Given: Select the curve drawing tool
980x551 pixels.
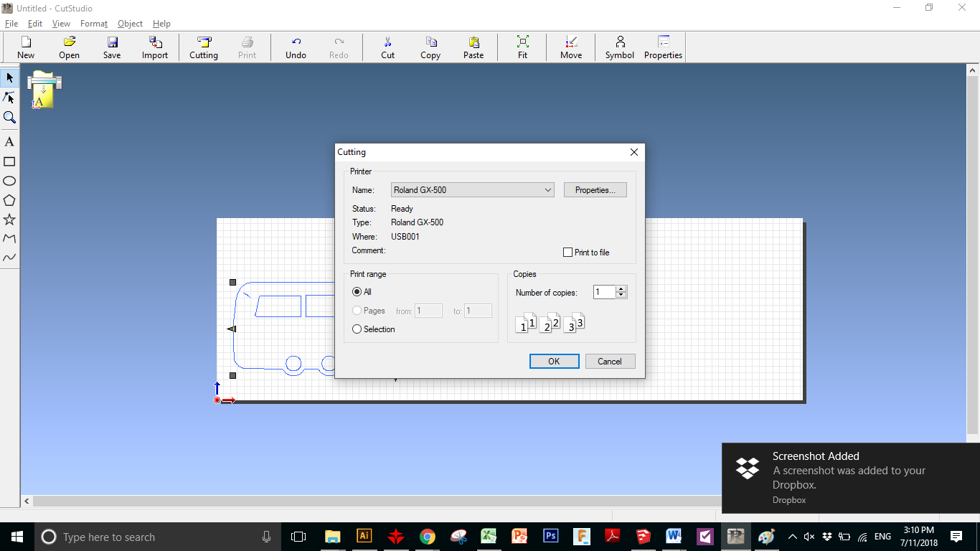Looking at the screenshot, I should (x=9, y=258).
